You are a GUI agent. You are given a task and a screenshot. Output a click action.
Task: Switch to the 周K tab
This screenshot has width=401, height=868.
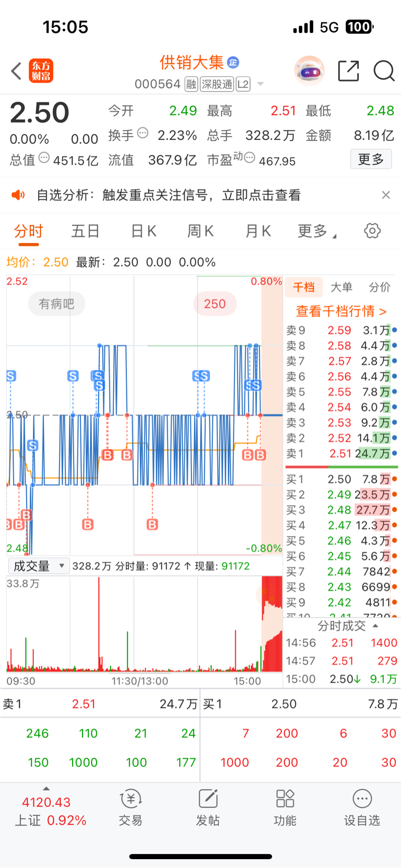pos(200,231)
